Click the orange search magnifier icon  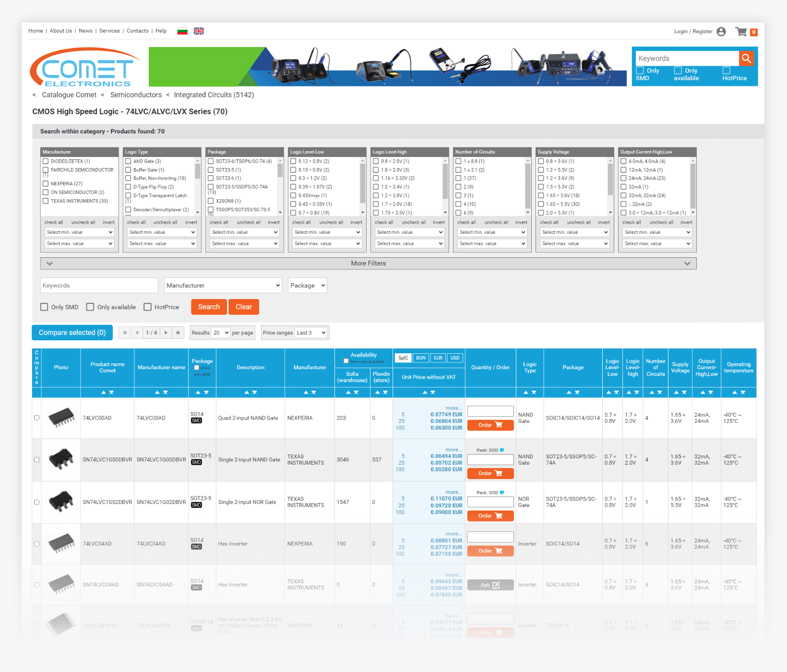point(746,59)
